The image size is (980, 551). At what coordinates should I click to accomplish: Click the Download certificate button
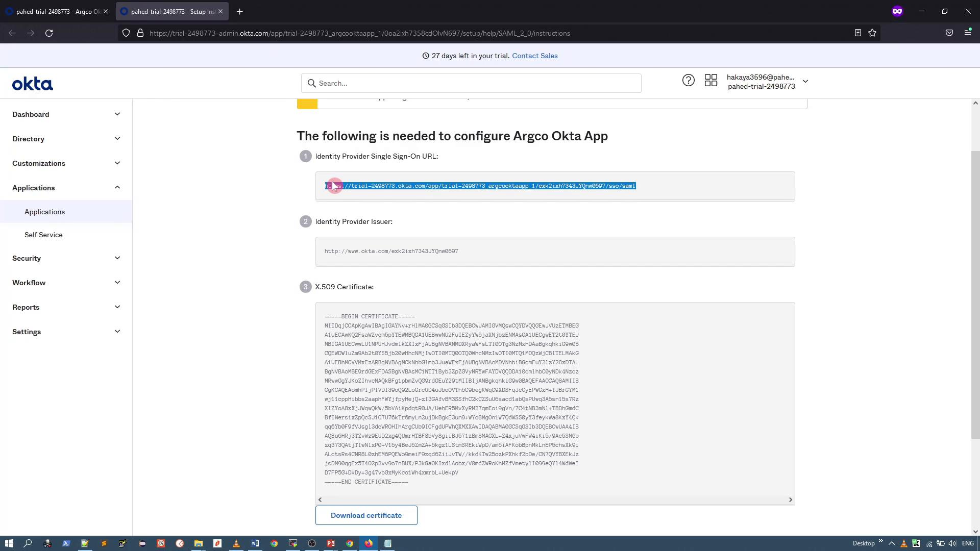coord(366,515)
